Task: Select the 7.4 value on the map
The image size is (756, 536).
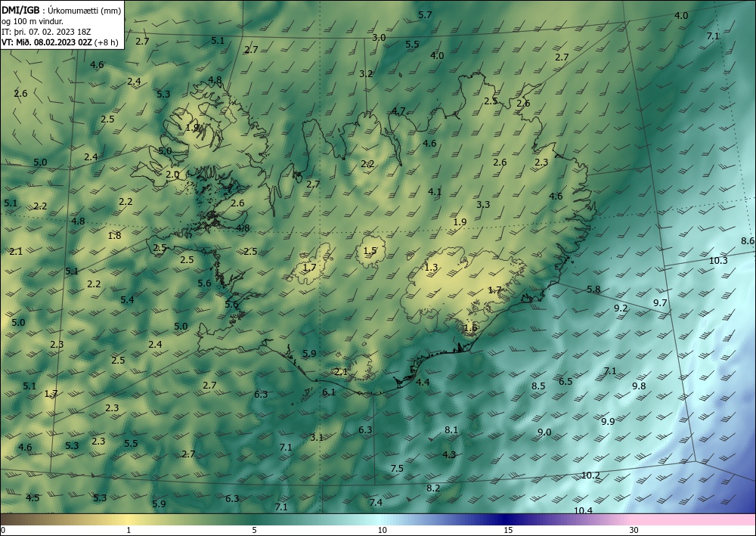Action: click(376, 502)
